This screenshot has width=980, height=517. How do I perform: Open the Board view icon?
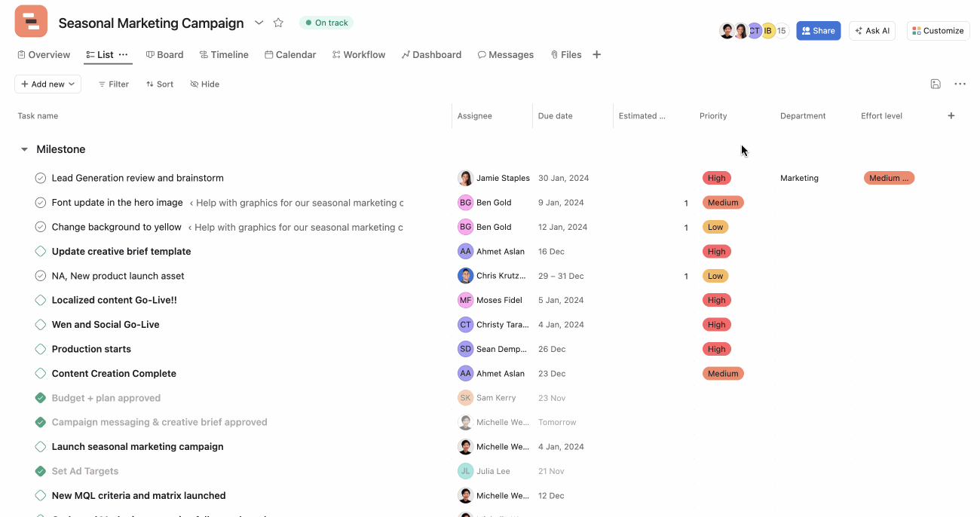point(164,54)
